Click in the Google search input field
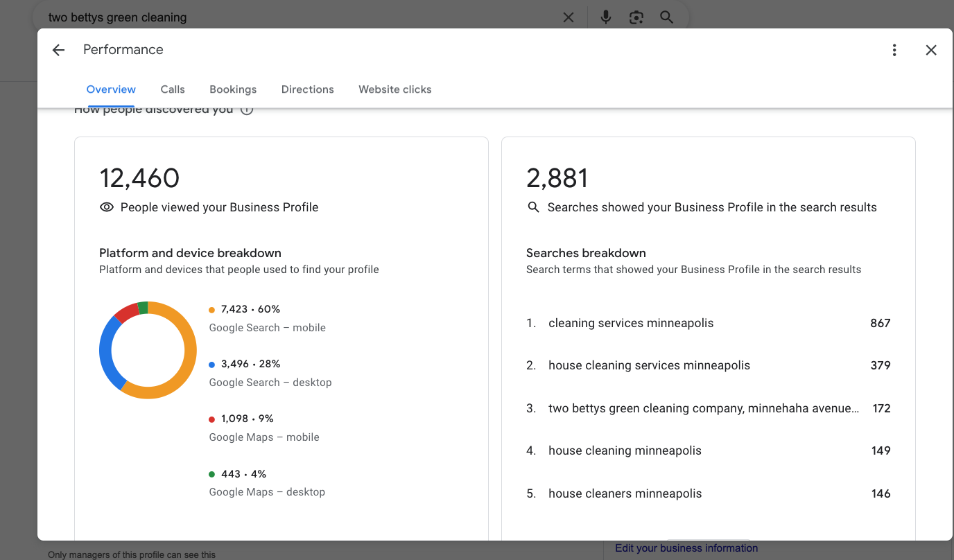The image size is (954, 560). tap(298, 17)
